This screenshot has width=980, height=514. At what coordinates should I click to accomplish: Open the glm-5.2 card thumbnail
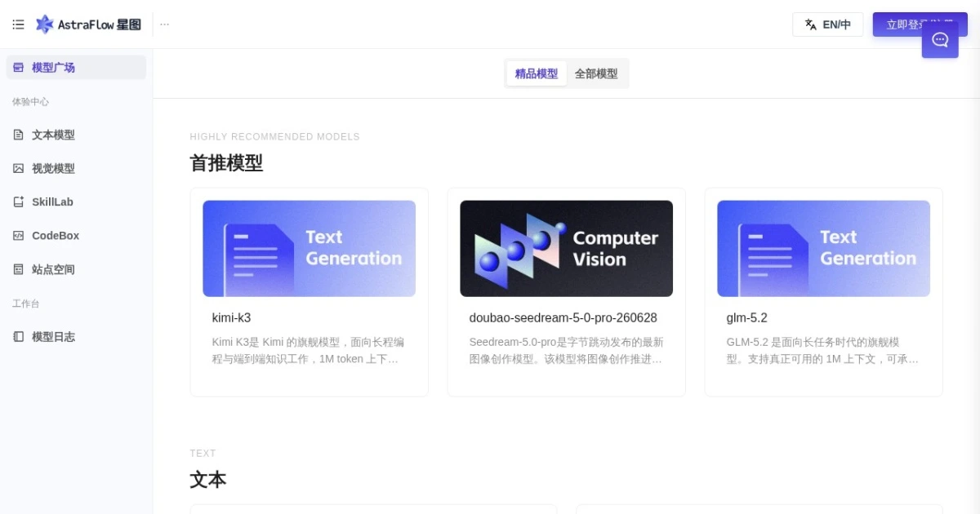pyautogui.click(x=823, y=249)
